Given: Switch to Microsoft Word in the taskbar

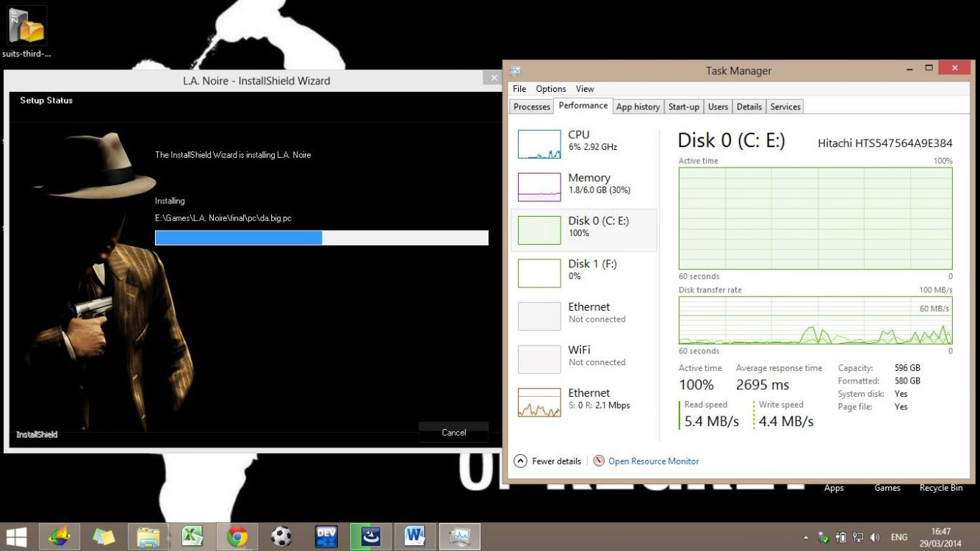Looking at the screenshot, I should 415,537.
